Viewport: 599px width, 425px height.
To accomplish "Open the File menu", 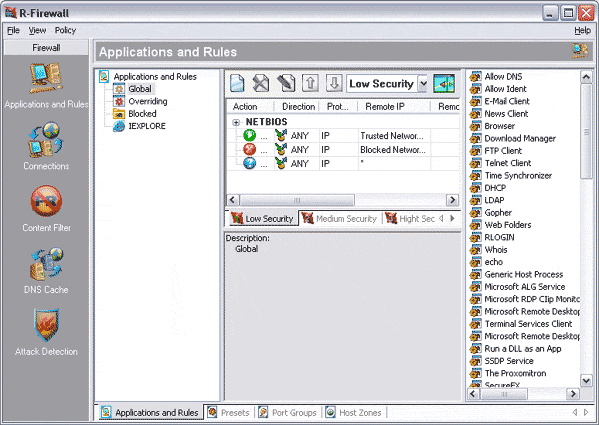I will click(13, 30).
